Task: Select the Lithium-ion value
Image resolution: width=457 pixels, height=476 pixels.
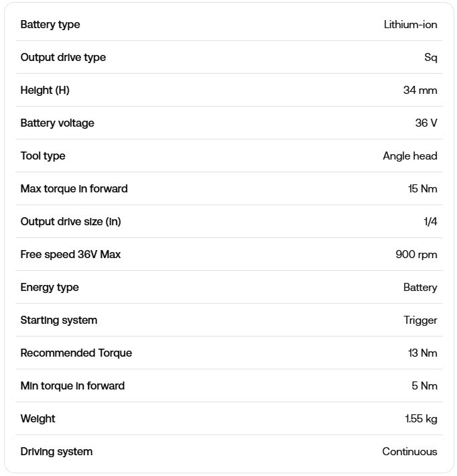Action: 410,25
